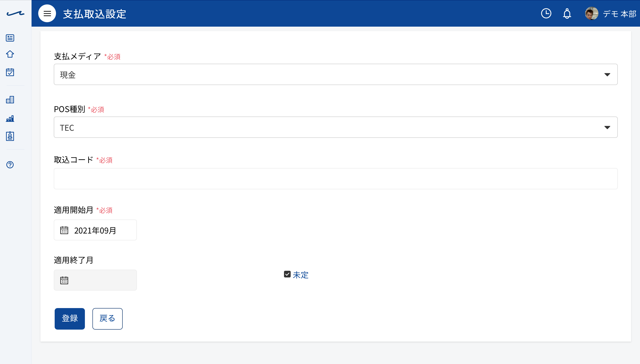
Task: Open the news list sidebar icon
Action: (x=10, y=38)
